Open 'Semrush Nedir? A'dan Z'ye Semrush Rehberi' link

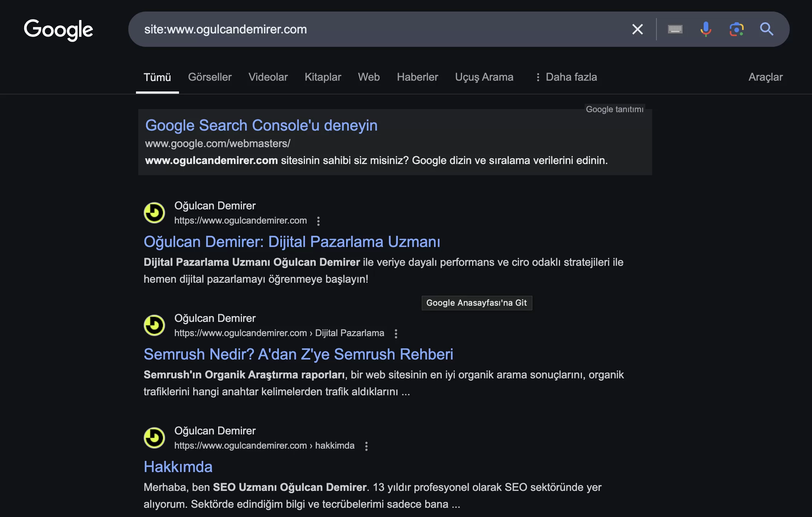point(298,355)
